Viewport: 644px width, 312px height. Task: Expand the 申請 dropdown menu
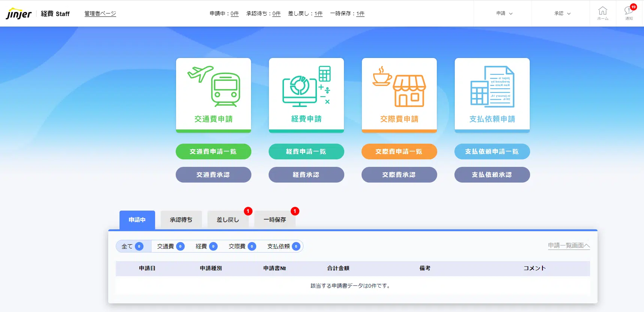(x=504, y=13)
